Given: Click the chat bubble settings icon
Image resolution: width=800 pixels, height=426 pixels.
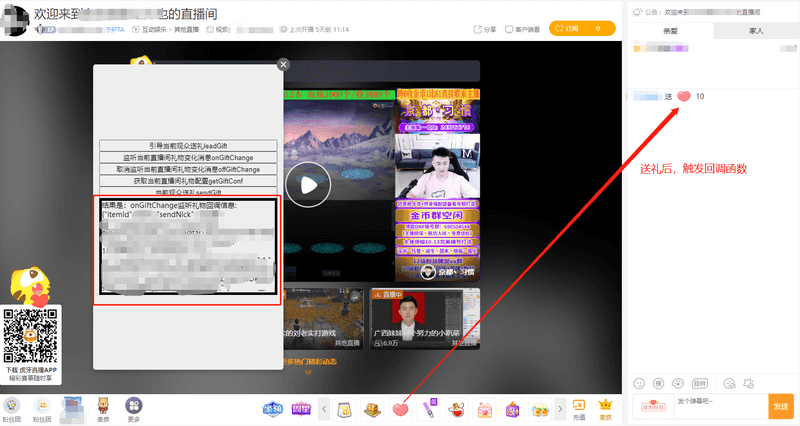Looking at the screenshot, I should click(x=730, y=383).
